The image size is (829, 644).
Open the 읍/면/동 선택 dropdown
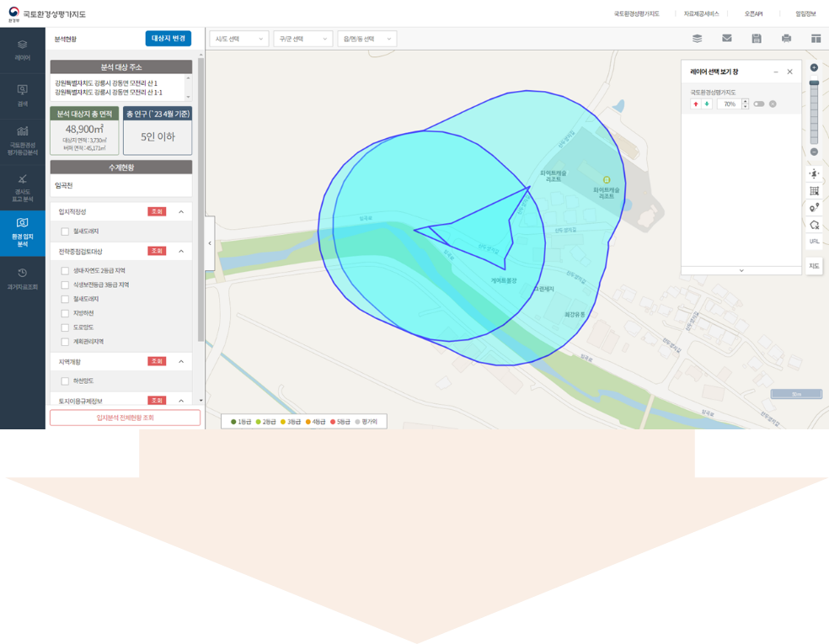366,39
